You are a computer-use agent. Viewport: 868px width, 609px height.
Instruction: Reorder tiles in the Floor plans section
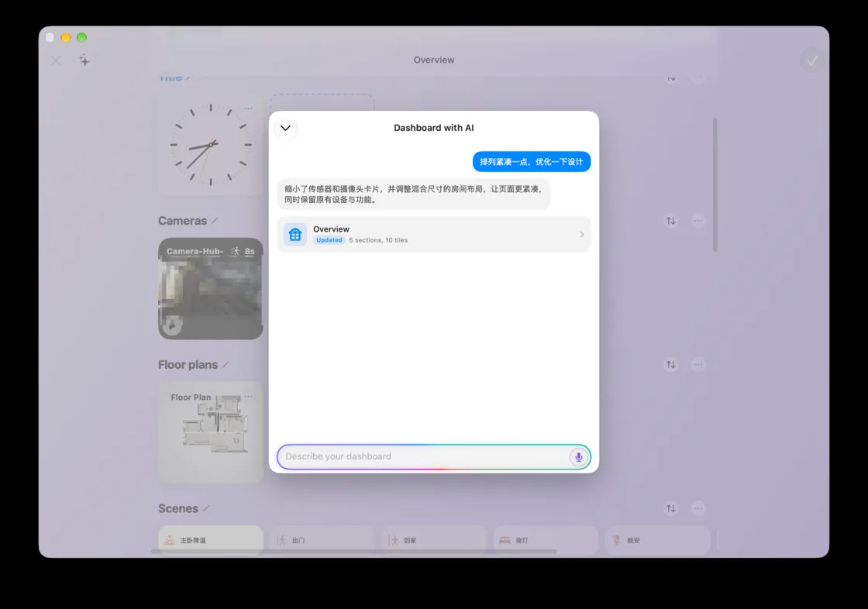coord(671,365)
